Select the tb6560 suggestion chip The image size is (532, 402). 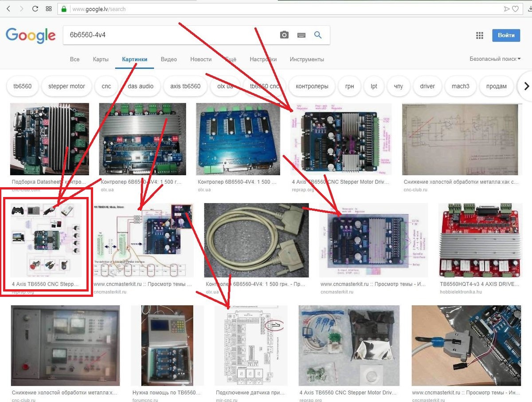(x=23, y=86)
